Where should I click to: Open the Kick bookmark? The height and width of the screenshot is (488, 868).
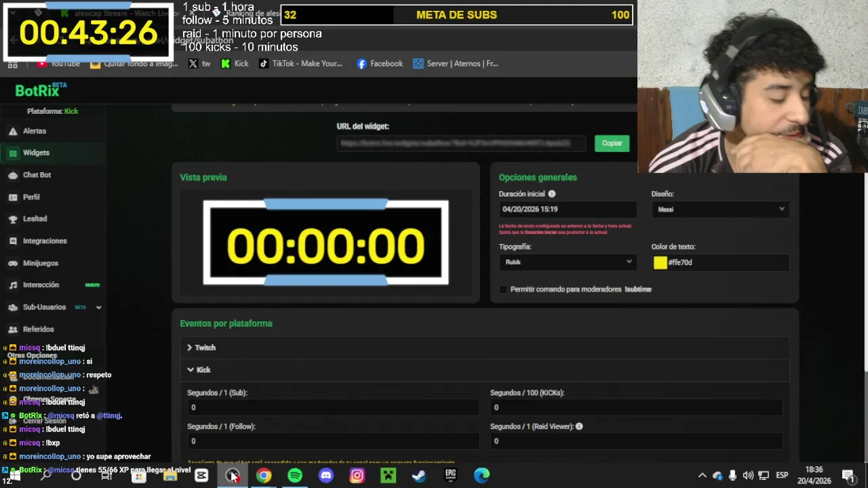235,64
